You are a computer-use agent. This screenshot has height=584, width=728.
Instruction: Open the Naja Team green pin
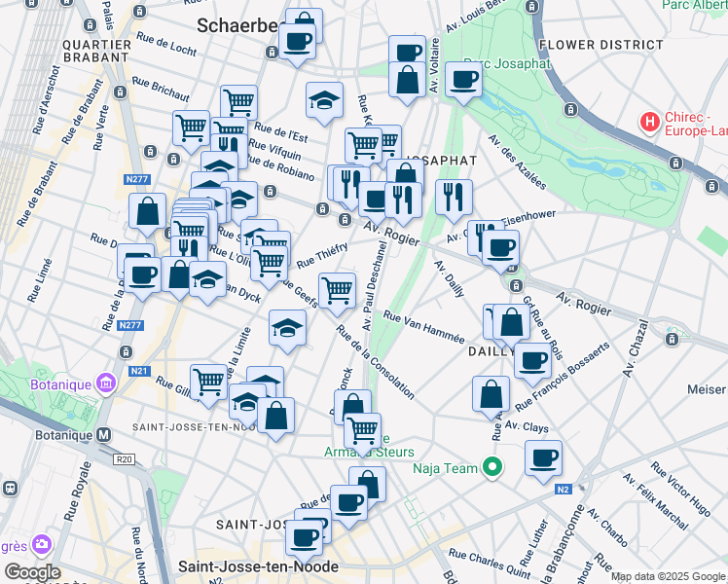pos(492,467)
